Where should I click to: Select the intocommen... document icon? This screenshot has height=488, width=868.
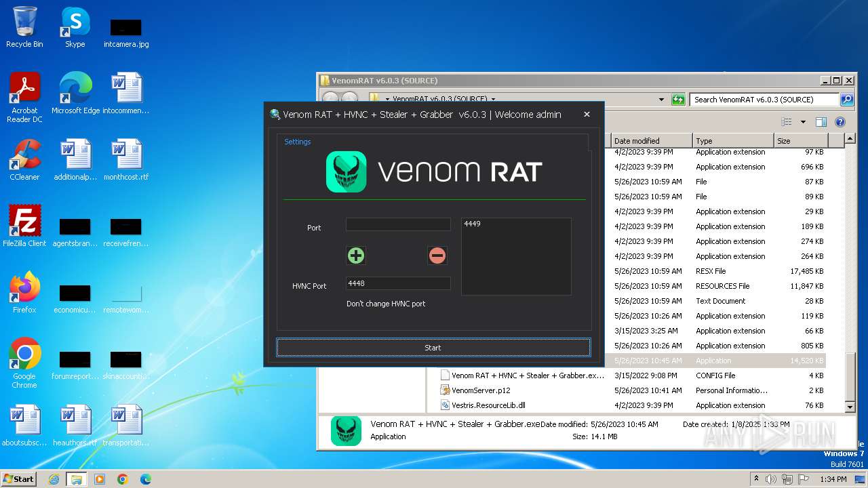(126, 94)
